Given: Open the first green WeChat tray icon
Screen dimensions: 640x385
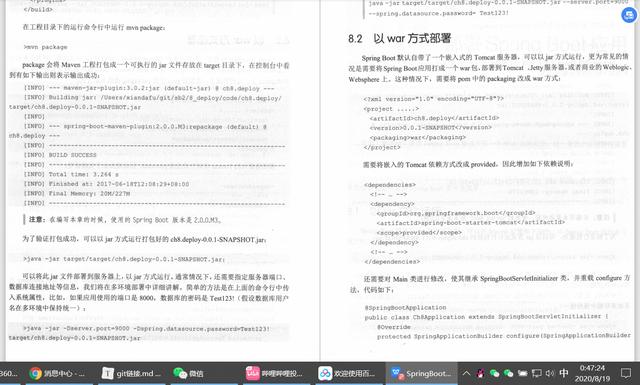Looking at the screenshot, I should point(494,373).
